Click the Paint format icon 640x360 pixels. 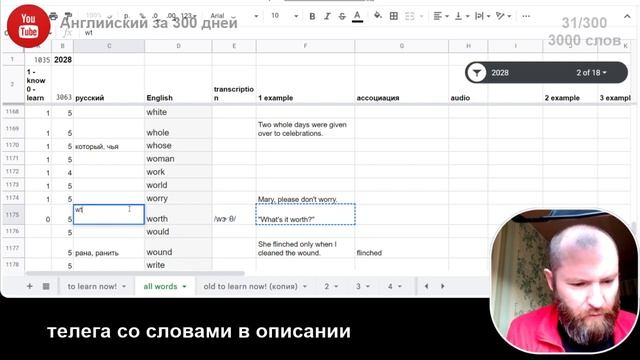tap(68, 16)
